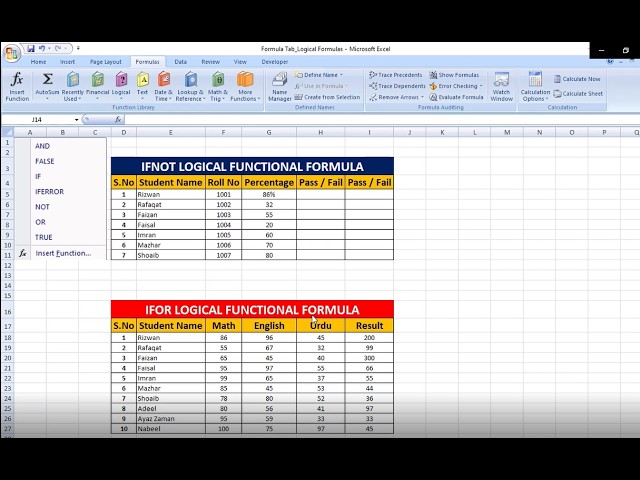Select row 14 header
Viewport: 640px width, 480px height.
click(x=7, y=286)
